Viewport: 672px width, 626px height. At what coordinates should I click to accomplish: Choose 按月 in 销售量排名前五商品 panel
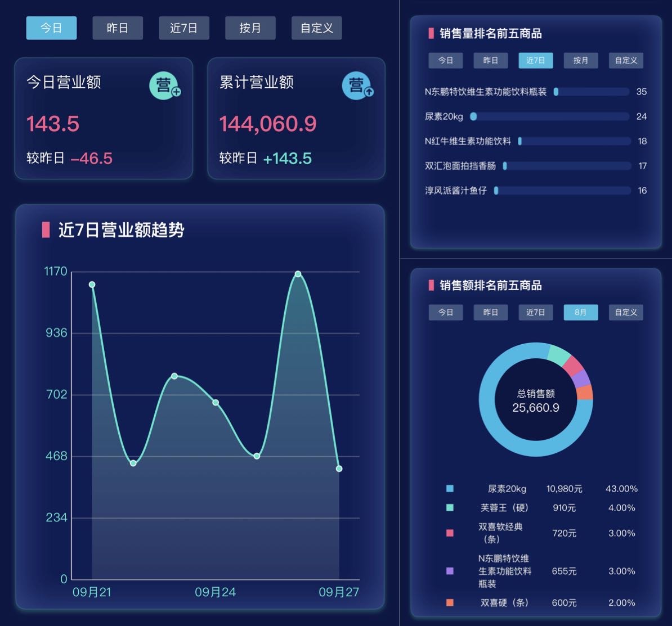click(x=581, y=60)
